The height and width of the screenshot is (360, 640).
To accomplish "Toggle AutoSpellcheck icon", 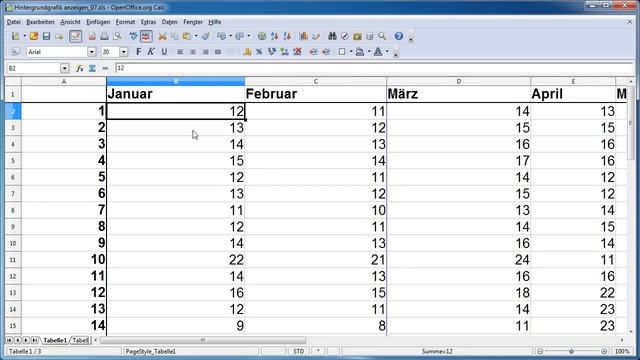I will click(146, 36).
